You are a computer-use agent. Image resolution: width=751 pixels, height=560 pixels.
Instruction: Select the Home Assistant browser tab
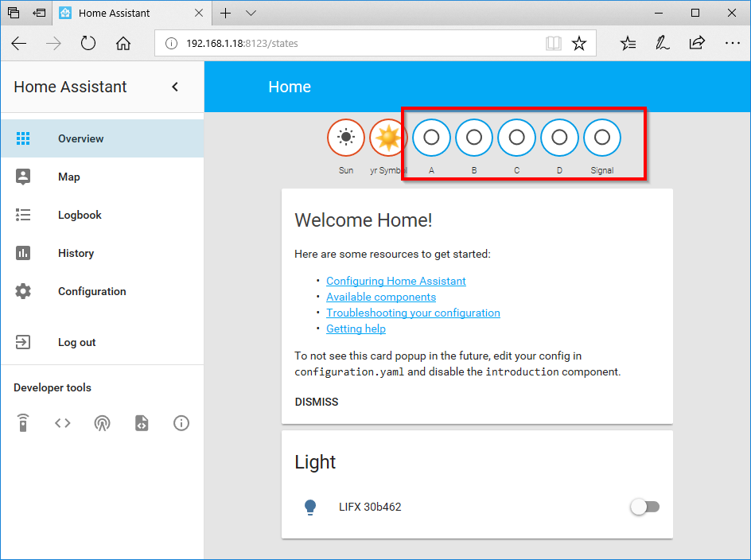coord(130,13)
